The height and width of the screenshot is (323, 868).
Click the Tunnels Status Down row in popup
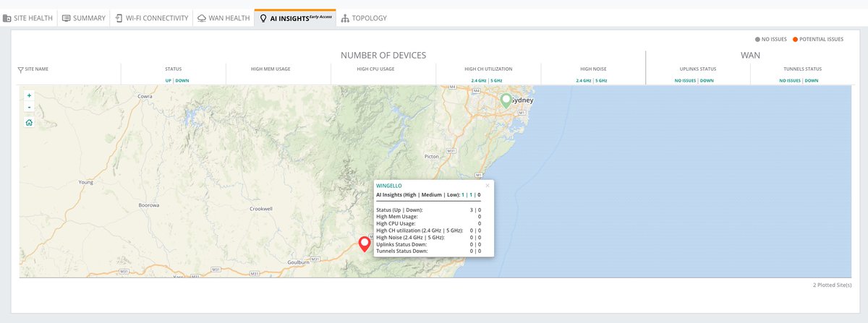429,251
